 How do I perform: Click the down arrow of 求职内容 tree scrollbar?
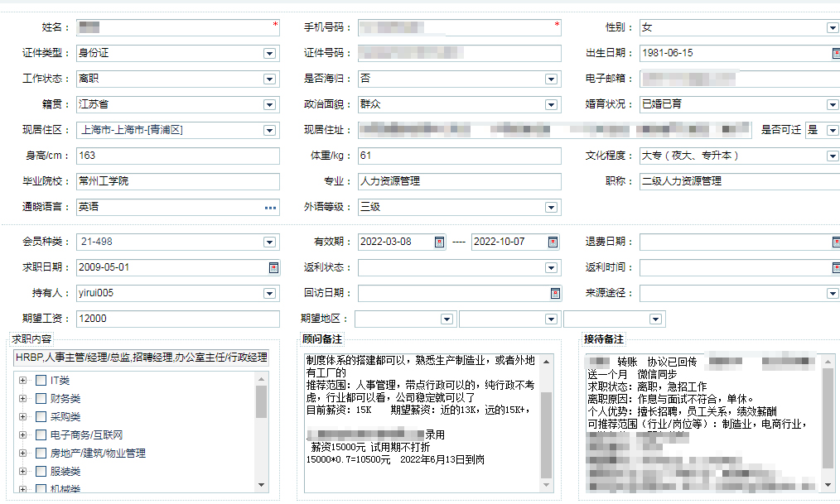(x=262, y=485)
